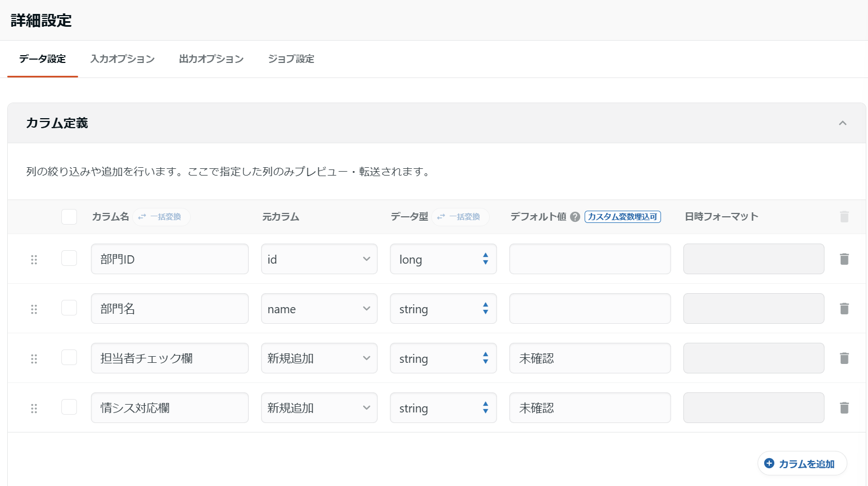This screenshot has height=486, width=868.
Task: Click the 日時フォーマット column header
Action: [x=721, y=217]
